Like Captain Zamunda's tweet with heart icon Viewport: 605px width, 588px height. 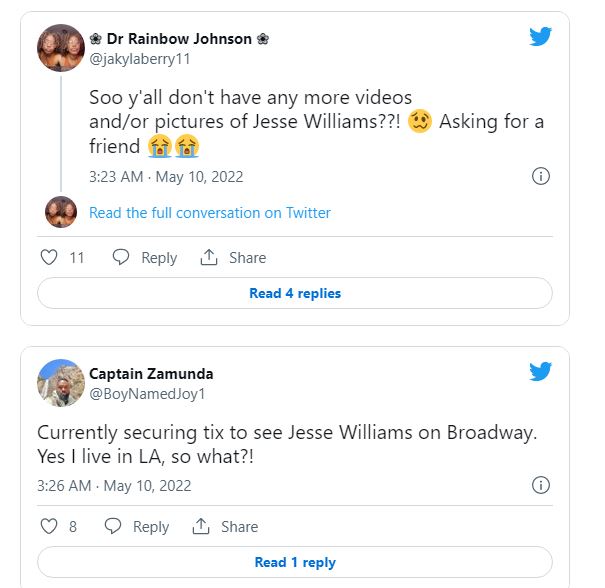click(x=49, y=526)
